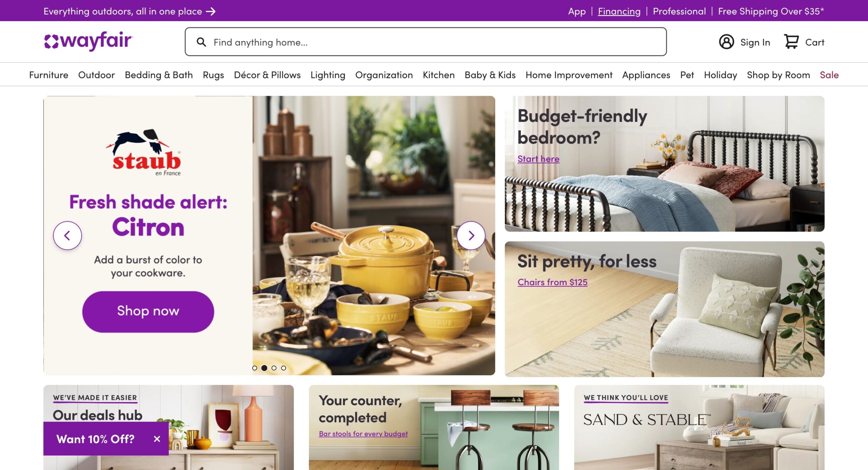The height and width of the screenshot is (470, 868).
Task: Select the third carousel dot
Action: point(274,368)
